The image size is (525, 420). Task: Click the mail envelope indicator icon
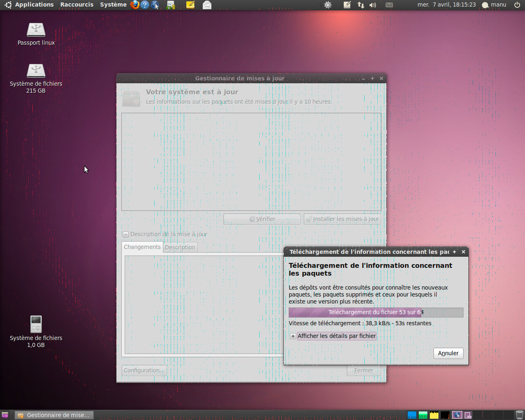click(x=389, y=5)
